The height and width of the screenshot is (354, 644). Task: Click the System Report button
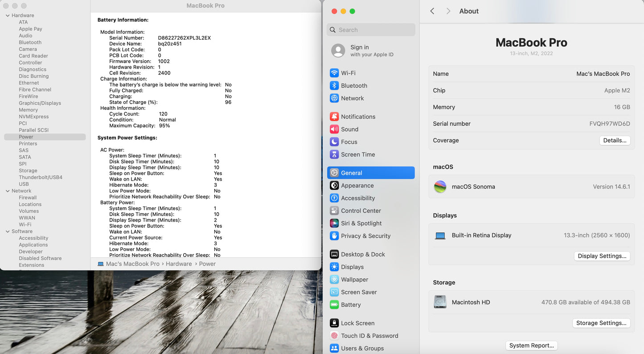pyautogui.click(x=532, y=346)
